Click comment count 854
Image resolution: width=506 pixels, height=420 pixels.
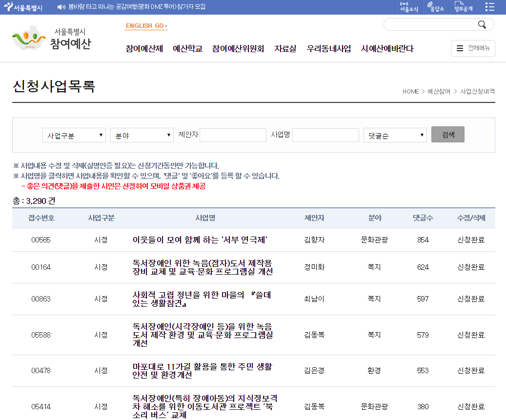(x=423, y=240)
